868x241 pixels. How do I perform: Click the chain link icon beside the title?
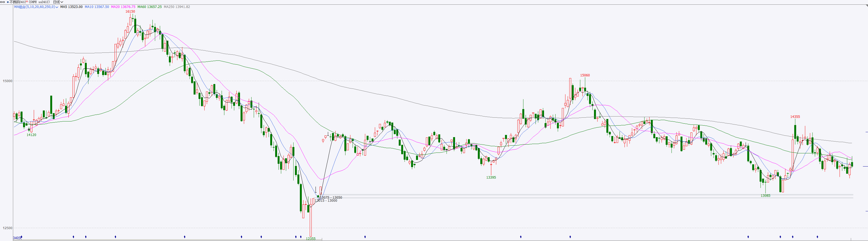2,2
